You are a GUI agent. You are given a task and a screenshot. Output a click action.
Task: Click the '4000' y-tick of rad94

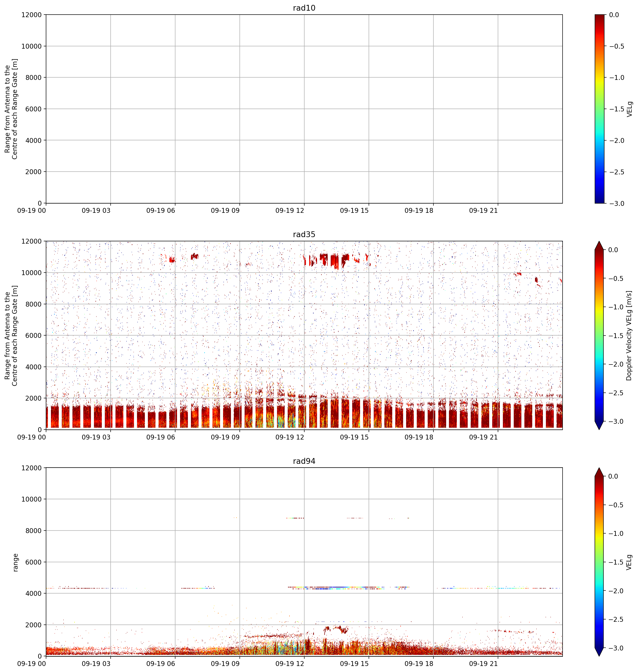[x=33, y=593]
